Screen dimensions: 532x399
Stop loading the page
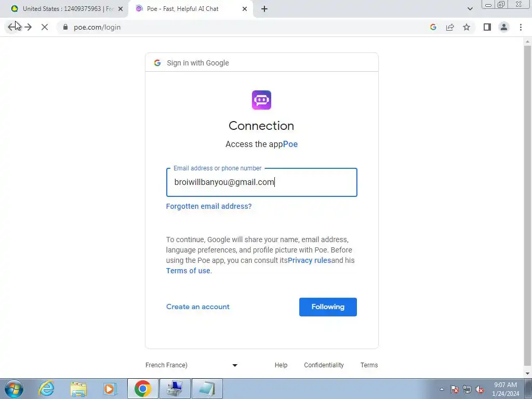(x=45, y=27)
